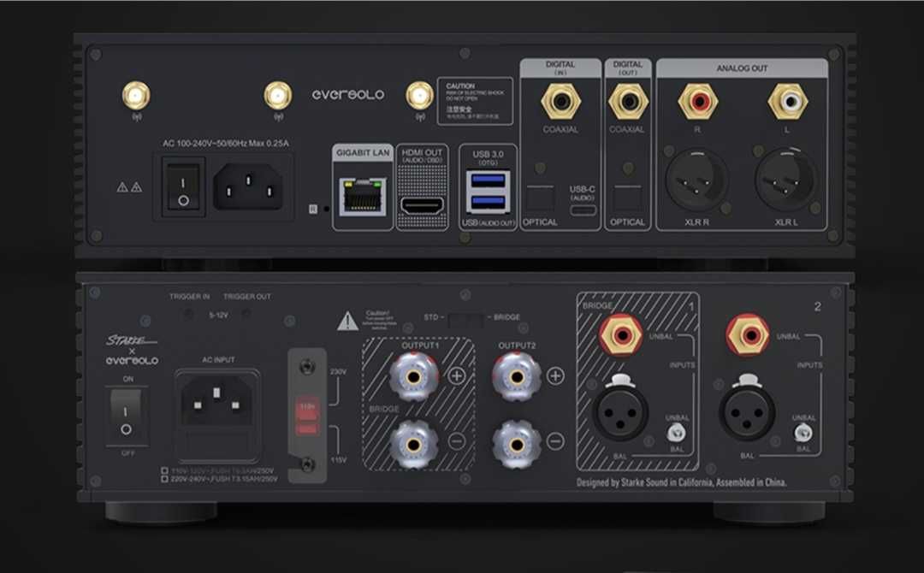Viewport: 924px width, 573px height.
Task: Click the amplifier warning triangle symbol
Action: point(347,321)
